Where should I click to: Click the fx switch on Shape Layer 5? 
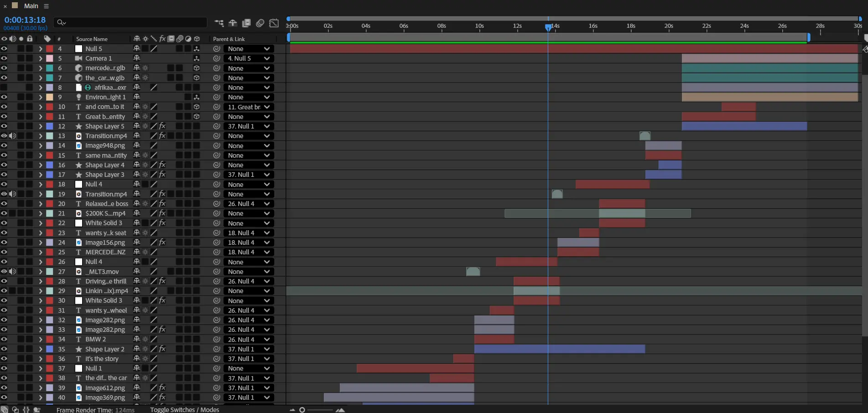(x=162, y=126)
